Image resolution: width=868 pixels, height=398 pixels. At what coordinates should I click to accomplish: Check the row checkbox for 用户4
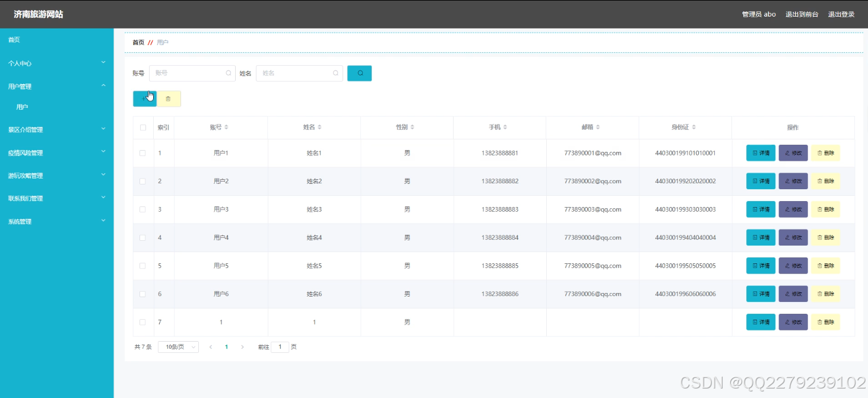coord(142,237)
